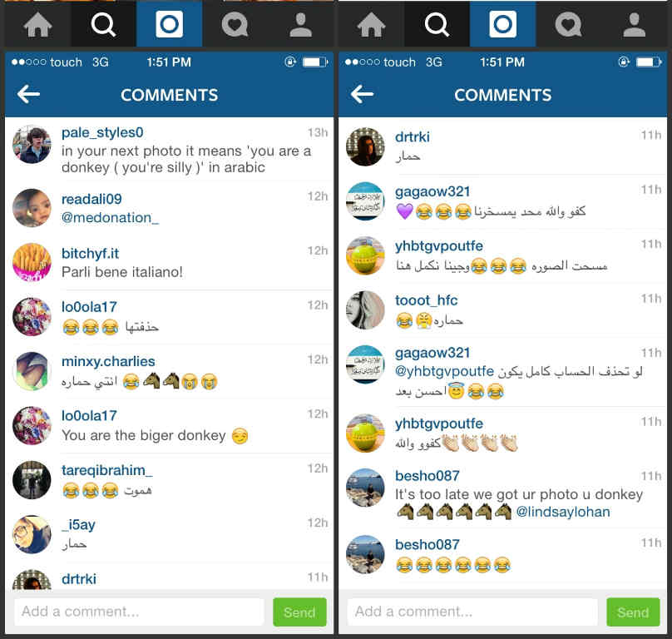Tap back arrow in right Comments header
Screen dimensions: 672x639
[x=362, y=94]
